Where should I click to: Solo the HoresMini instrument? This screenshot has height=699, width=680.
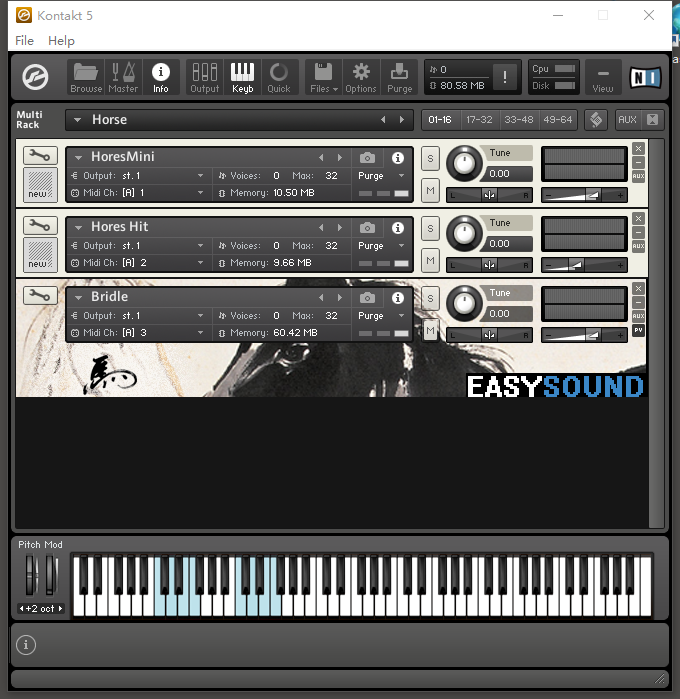430,159
